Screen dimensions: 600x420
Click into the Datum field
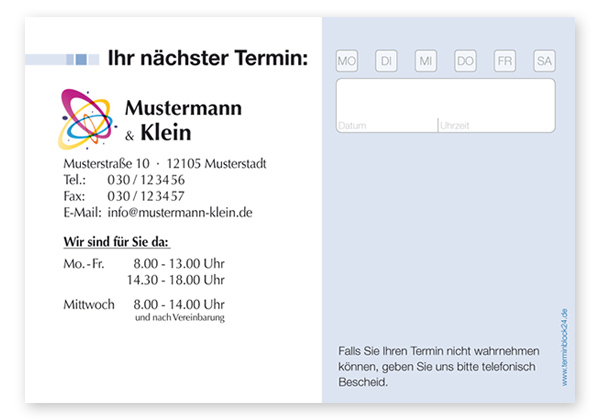[x=386, y=106]
